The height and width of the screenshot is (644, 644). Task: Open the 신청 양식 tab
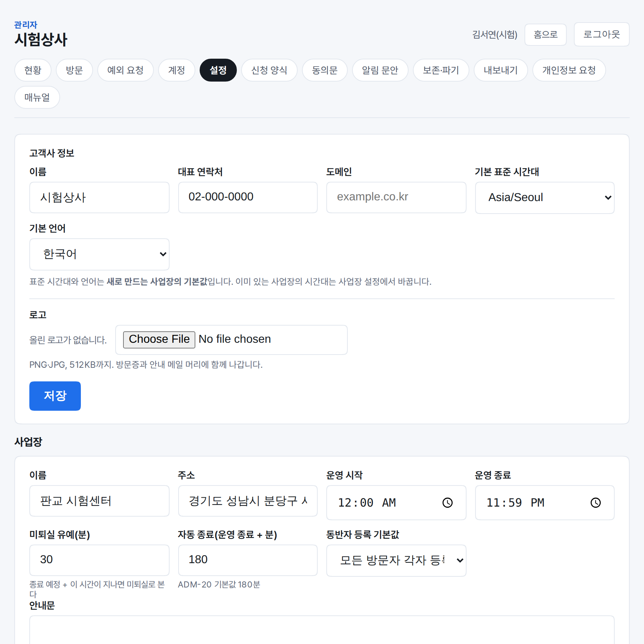[269, 70]
